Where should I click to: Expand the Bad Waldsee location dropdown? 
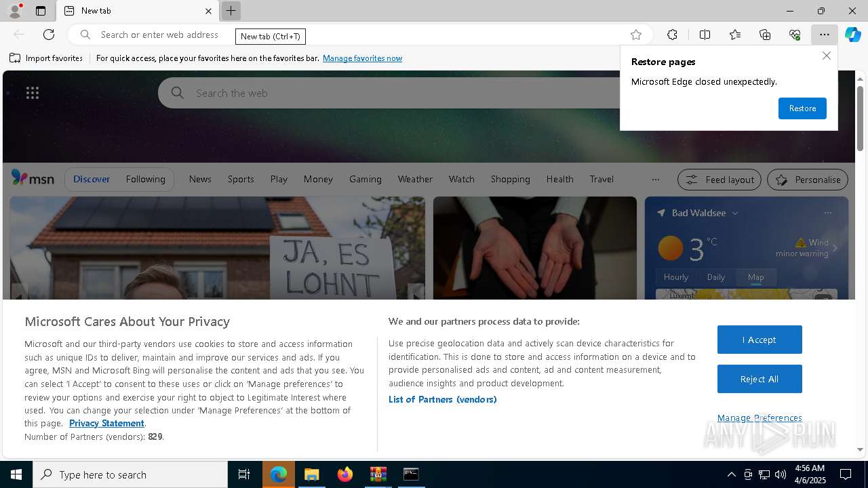click(735, 213)
